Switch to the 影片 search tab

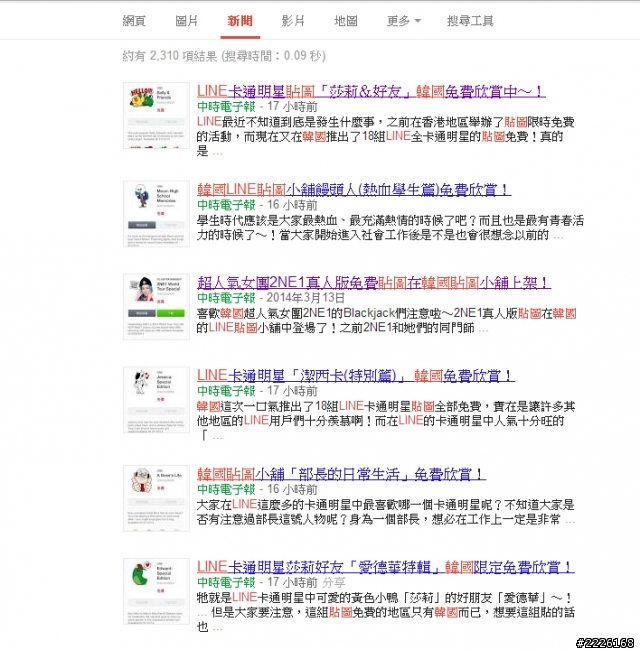click(x=293, y=21)
